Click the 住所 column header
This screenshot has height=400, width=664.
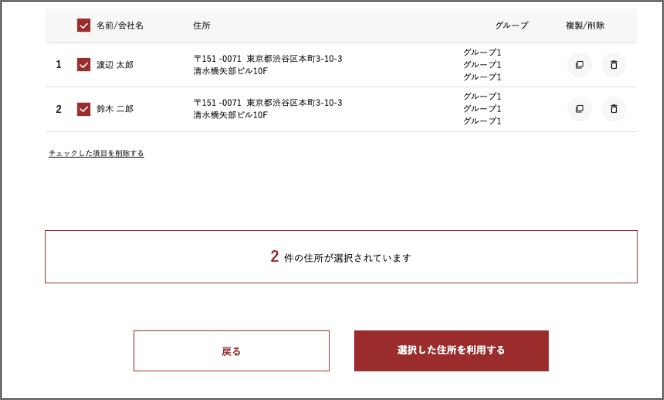coord(202,25)
